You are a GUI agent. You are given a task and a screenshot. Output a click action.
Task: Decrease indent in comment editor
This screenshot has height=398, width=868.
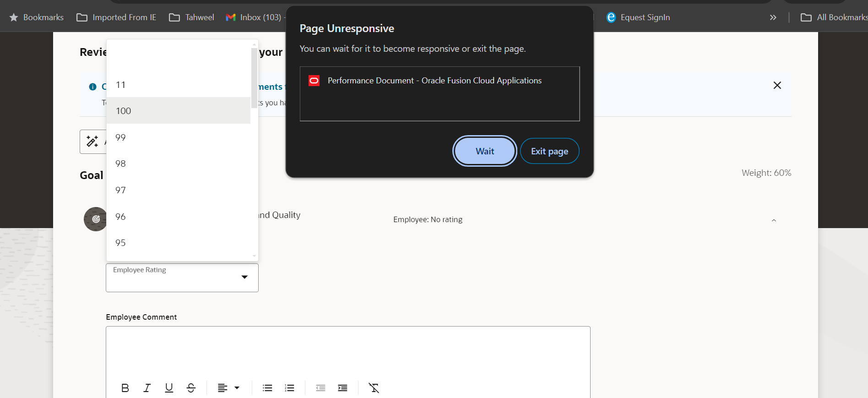point(320,388)
